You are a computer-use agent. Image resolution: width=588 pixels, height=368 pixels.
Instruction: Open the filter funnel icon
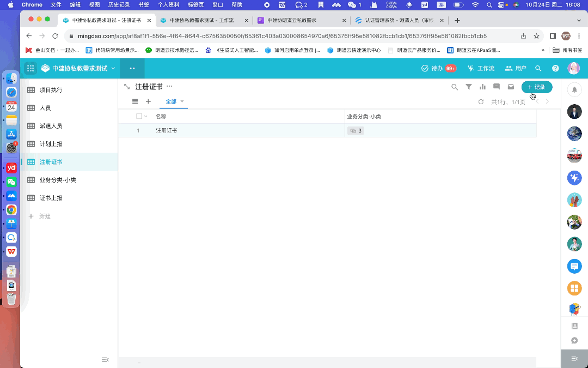(469, 87)
